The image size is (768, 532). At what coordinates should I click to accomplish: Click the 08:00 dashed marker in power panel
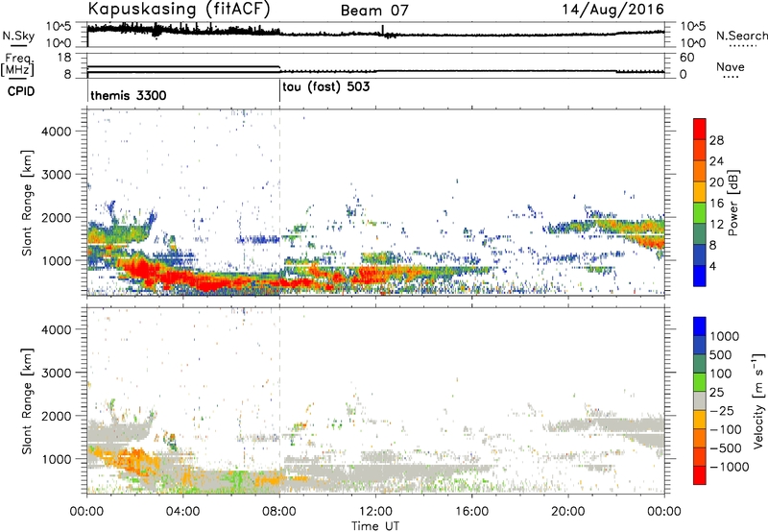click(x=279, y=201)
